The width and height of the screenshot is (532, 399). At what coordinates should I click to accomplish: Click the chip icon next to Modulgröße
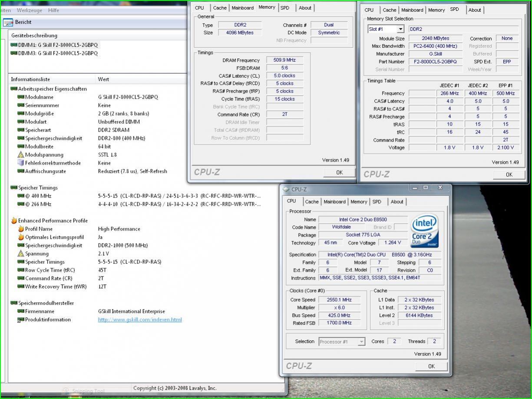coord(21,114)
